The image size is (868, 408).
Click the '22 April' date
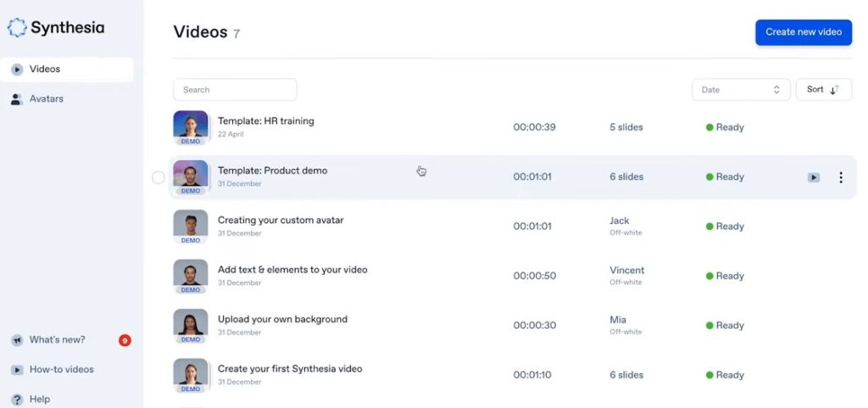coord(231,135)
